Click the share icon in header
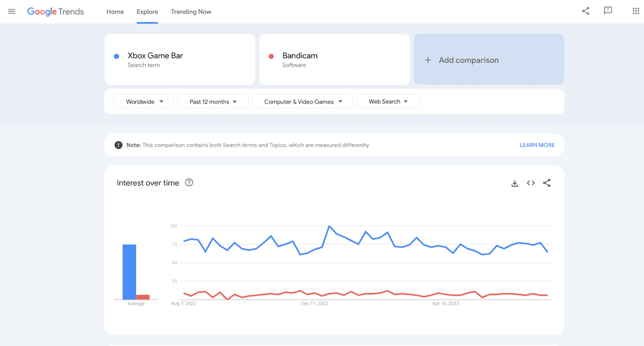The height and width of the screenshot is (346, 644). pos(586,11)
